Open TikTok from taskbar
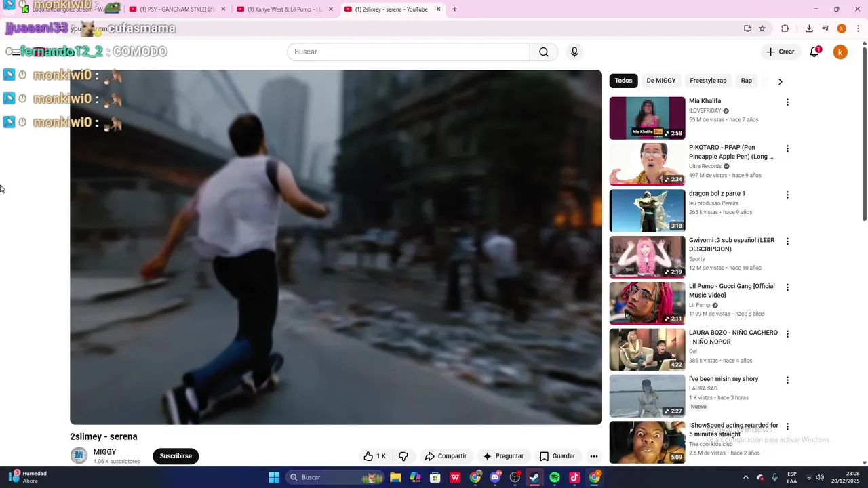The image size is (868, 488). tap(574, 477)
